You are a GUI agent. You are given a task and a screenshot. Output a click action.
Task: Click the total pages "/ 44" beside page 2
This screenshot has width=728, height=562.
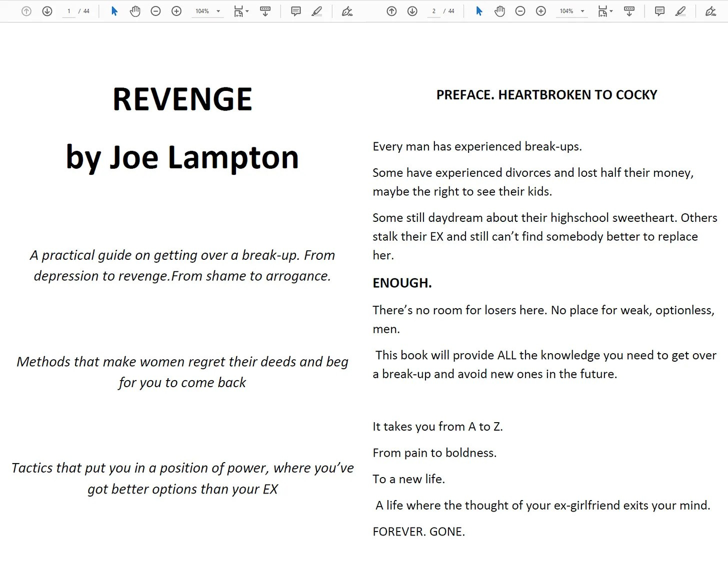[x=449, y=11]
